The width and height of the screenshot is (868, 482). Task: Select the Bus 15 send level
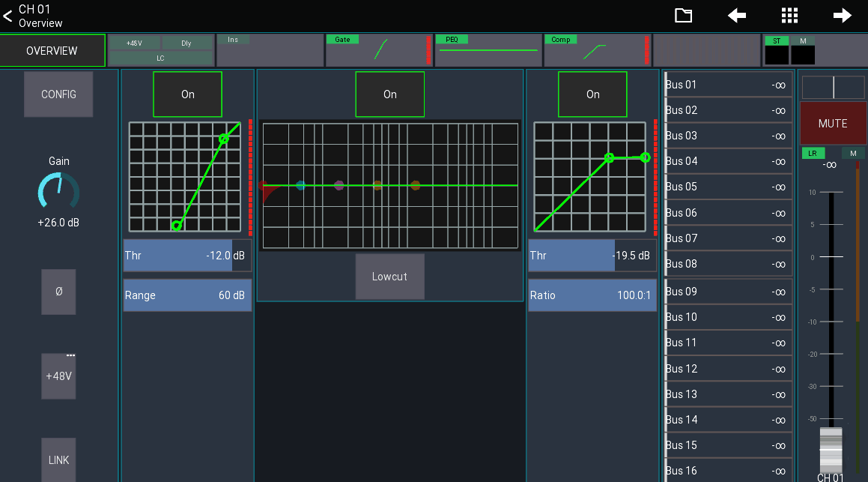pos(728,445)
